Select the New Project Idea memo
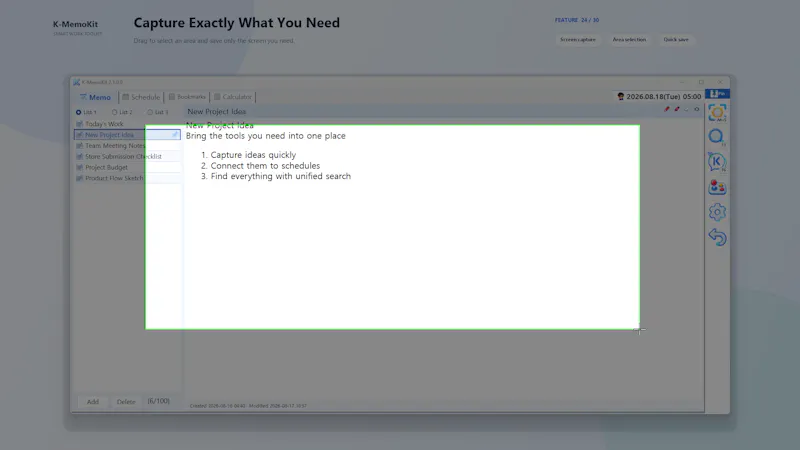The image size is (800, 450). click(128, 135)
